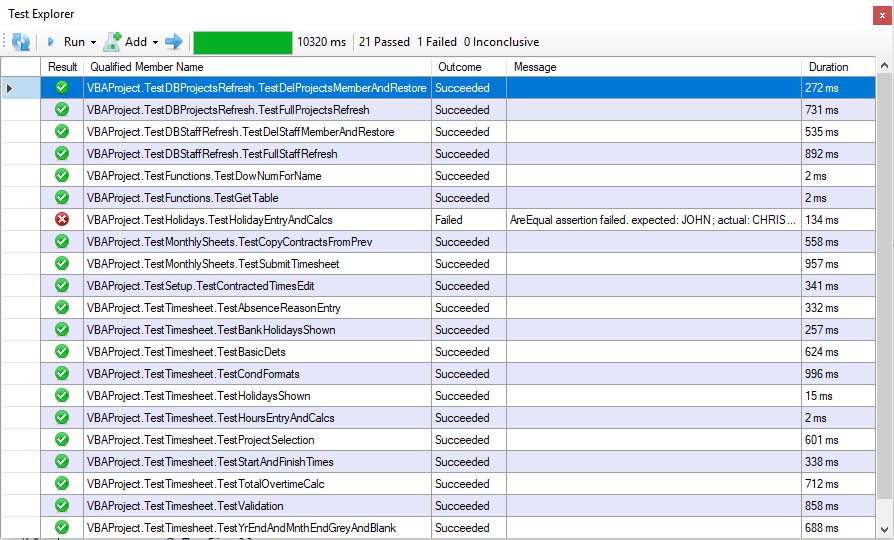Click the AreEqual assertion failed message
This screenshot has width=894, height=540.
click(653, 220)
